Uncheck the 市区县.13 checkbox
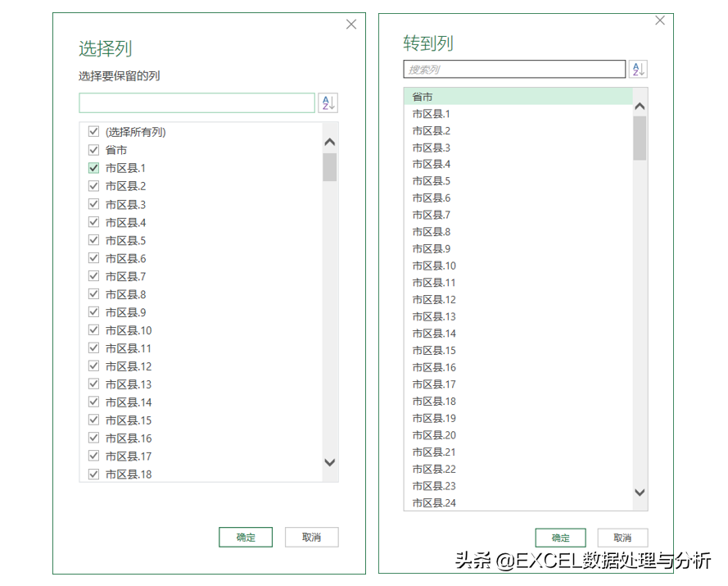 pos(94,384)
